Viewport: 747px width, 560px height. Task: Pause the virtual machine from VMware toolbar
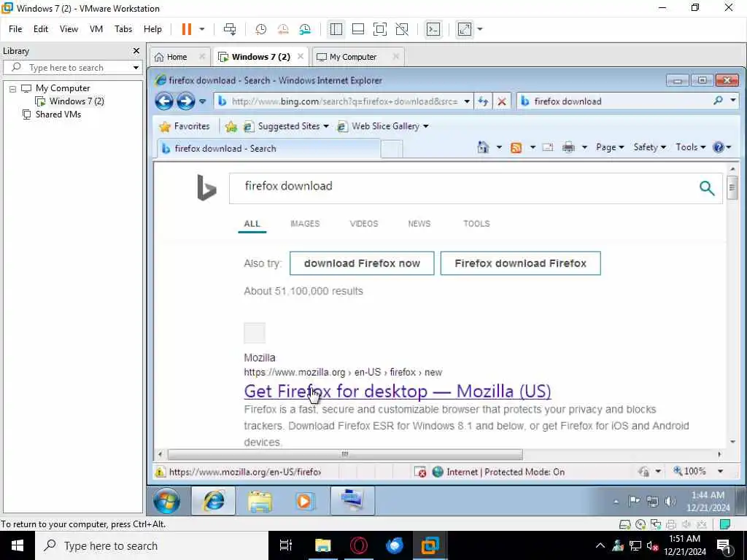pos(186,29)
